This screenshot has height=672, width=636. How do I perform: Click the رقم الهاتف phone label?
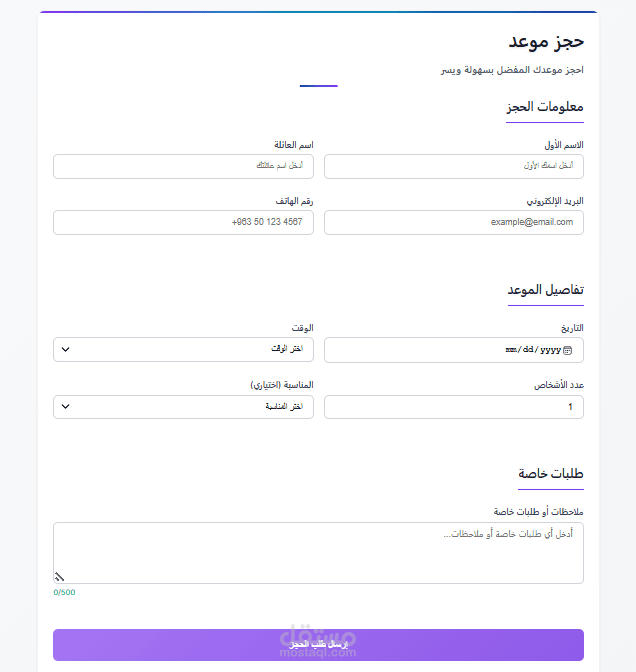(293, 201)
